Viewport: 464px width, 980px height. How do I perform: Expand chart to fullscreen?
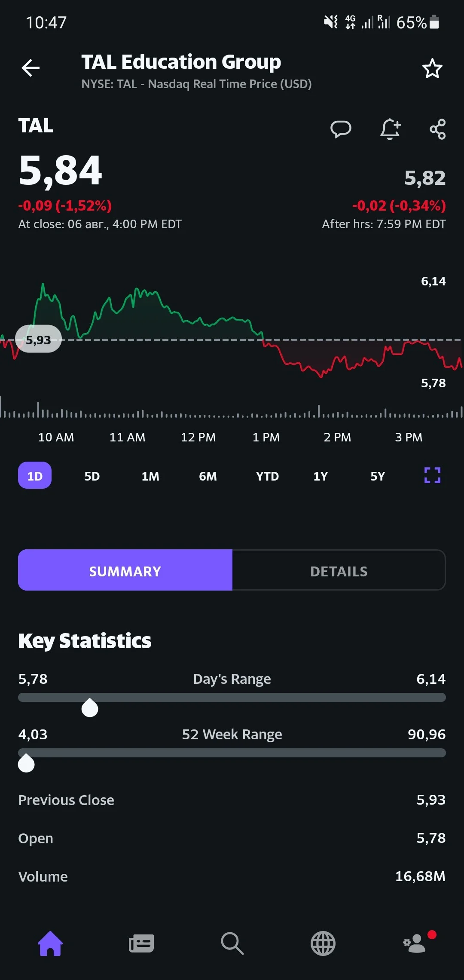432,475
